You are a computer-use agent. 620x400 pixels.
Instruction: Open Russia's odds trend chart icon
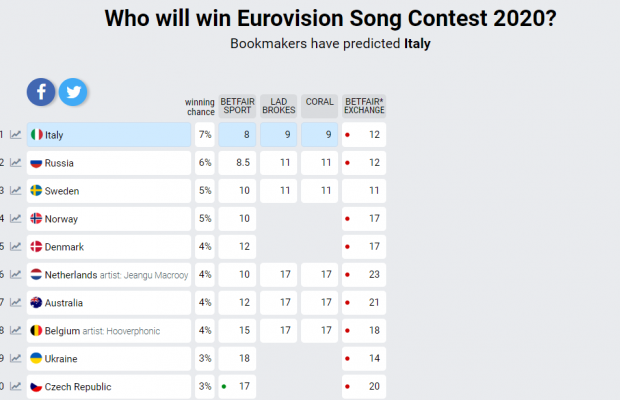(15, 163)
